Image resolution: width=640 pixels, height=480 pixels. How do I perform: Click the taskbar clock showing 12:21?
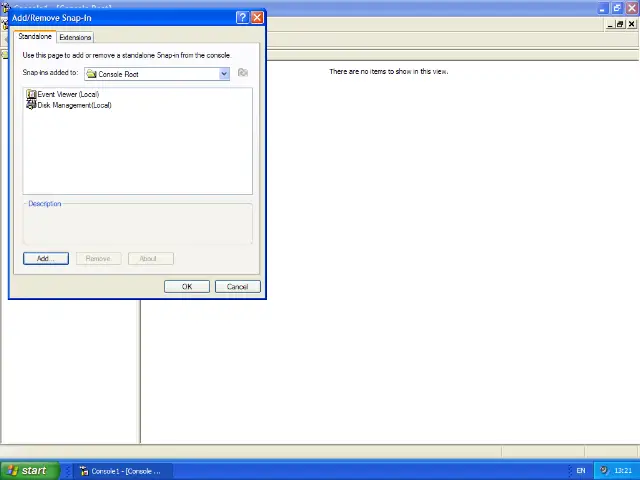click(x=623, y=470)
